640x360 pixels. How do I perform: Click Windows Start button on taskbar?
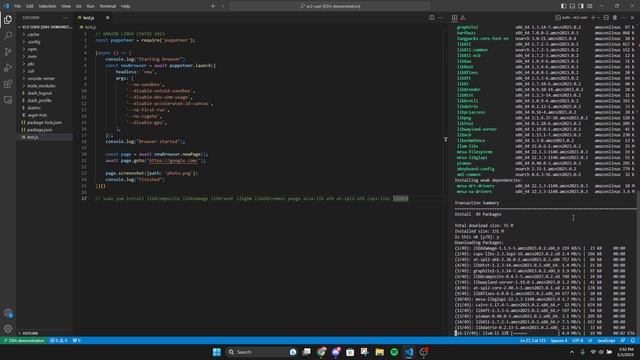217,352
